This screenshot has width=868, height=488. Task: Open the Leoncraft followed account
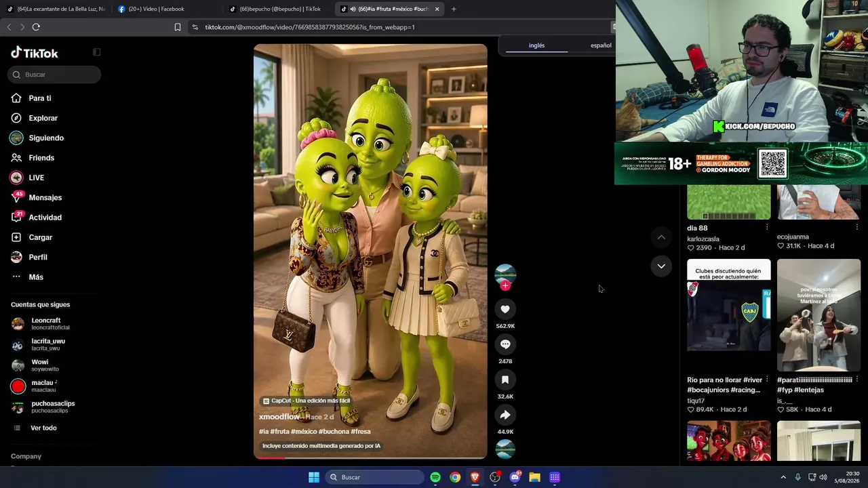coord(41,324)
